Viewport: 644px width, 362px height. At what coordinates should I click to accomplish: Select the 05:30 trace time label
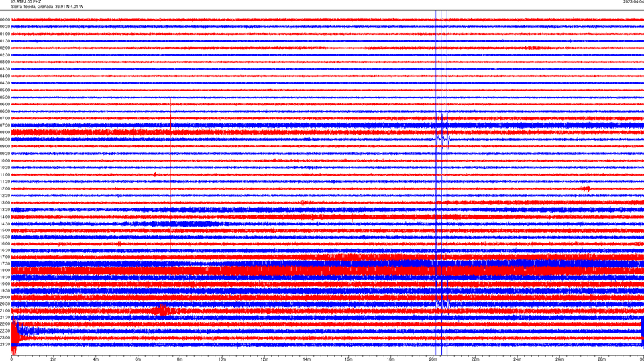tap(5, 97)
